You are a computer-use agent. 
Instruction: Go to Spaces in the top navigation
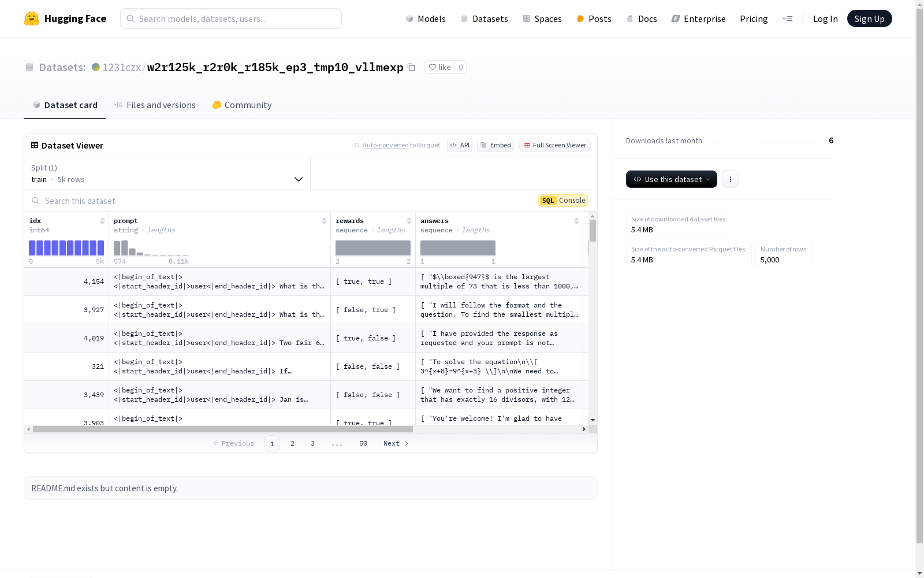tap(542, 18)
